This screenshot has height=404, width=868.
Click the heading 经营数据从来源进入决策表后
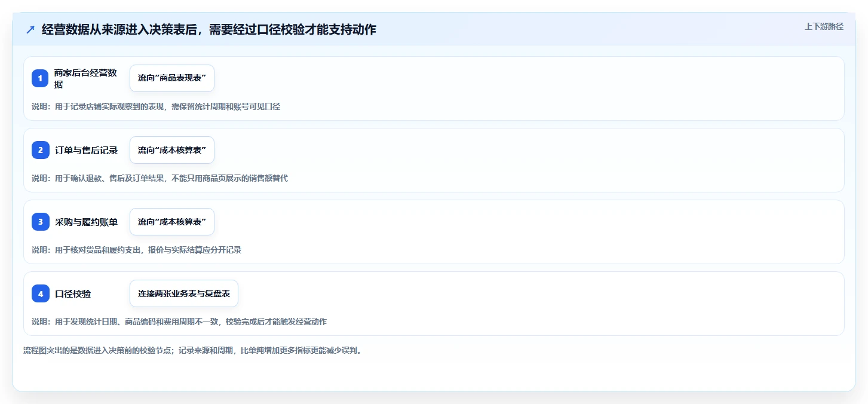tap(209, 29)
